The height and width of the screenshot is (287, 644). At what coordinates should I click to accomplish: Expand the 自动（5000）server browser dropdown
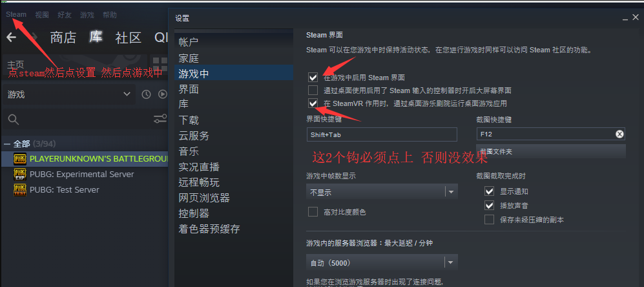pyautogui.click(x=382, y=262)
